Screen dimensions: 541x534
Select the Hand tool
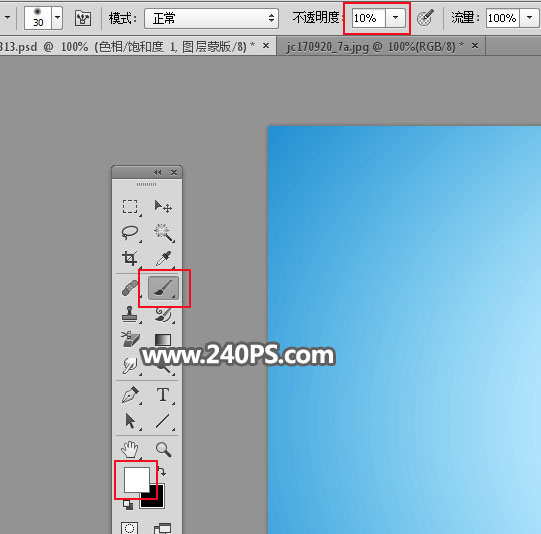(x=130, y=449)
